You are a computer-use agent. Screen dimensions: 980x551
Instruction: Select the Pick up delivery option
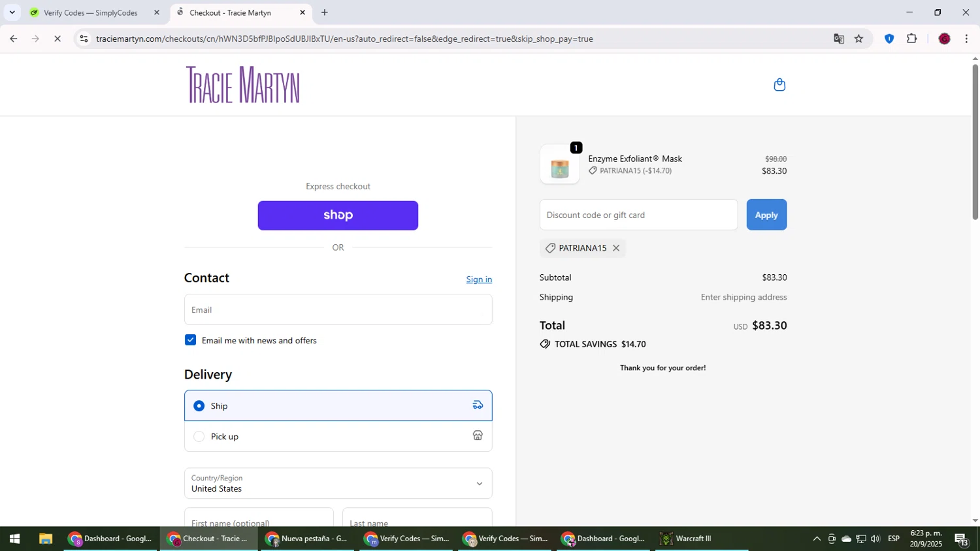338,436
